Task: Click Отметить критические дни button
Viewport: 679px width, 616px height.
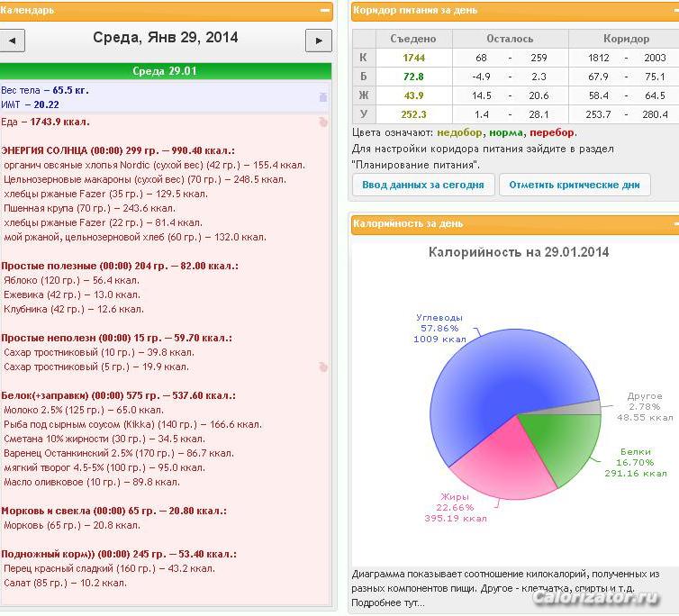Action: (x=575, y=185)
